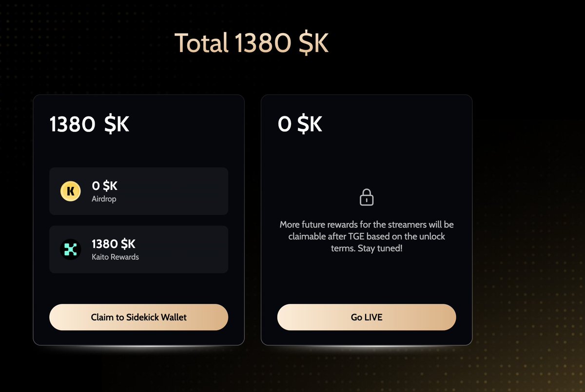585x392 pixels.
Task: Open the Airdrop reward row
Action: [x=139, y=191]
